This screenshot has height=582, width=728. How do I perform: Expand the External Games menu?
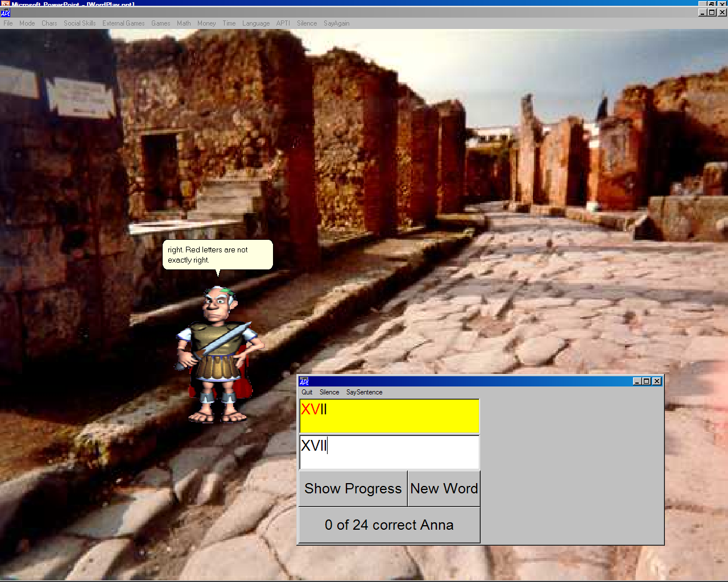pos(123,23)
